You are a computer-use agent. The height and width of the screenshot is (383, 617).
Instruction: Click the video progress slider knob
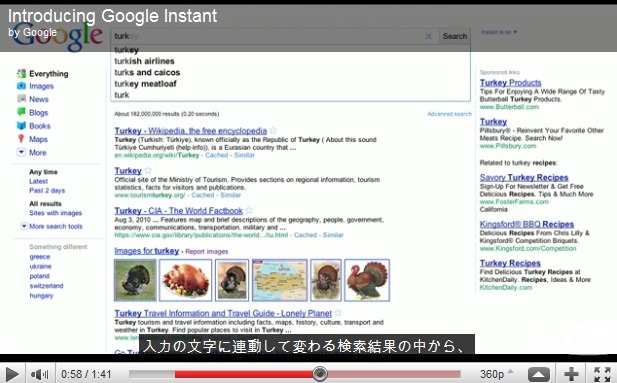click(320, 374)
